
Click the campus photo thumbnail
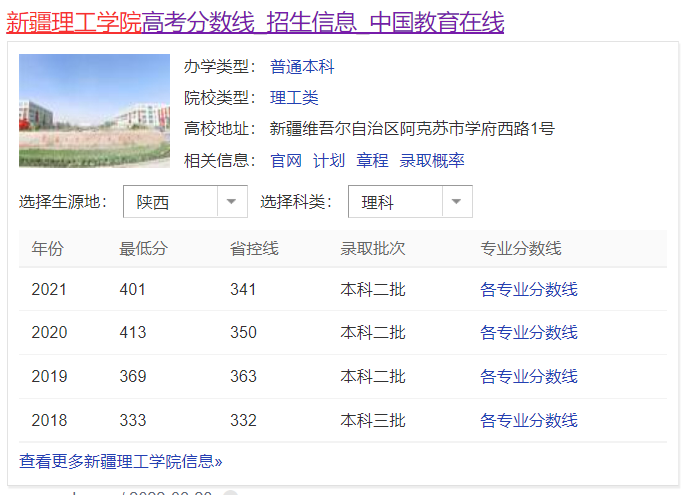(94, 111)
